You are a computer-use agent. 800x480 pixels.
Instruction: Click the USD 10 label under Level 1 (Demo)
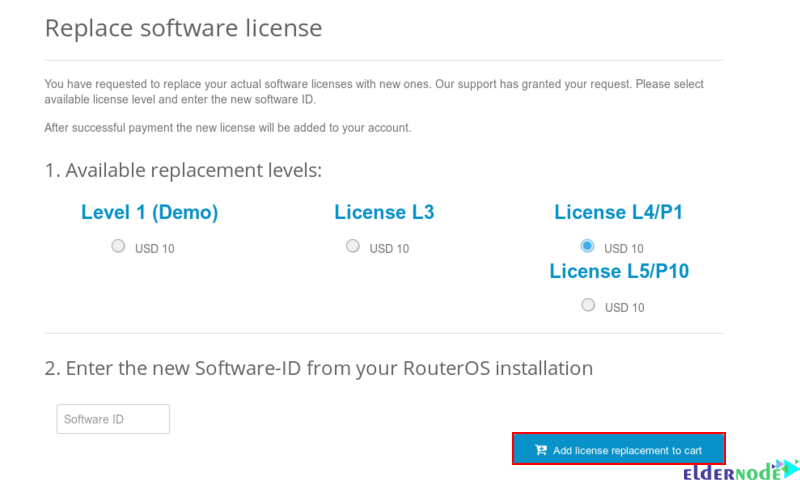point(155,249)
